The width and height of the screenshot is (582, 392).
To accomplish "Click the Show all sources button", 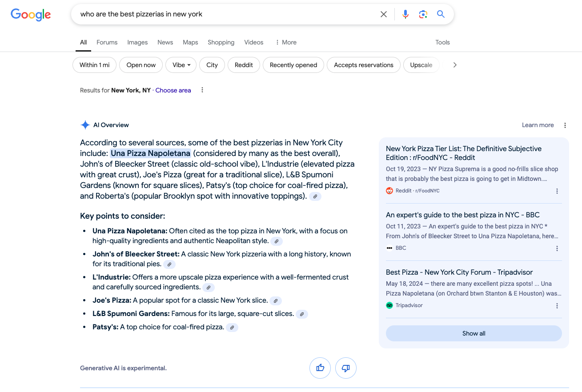I will point(474,333).
